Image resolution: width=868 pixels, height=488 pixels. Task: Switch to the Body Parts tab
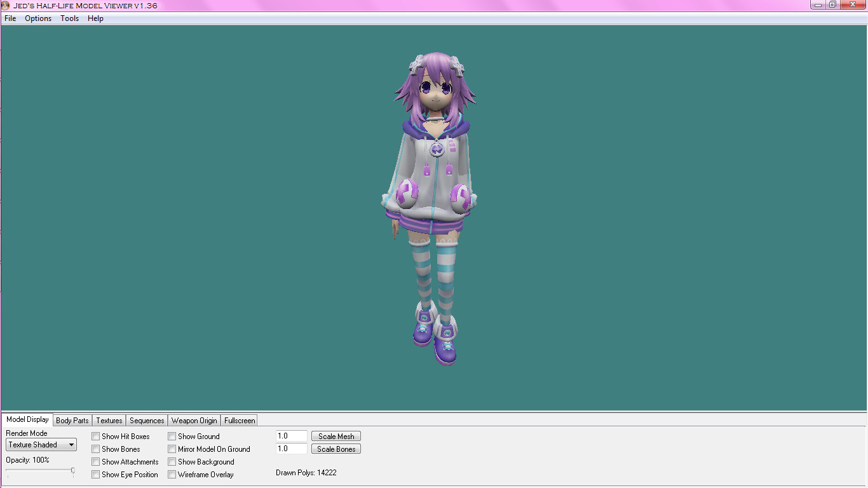click(72, 420)
